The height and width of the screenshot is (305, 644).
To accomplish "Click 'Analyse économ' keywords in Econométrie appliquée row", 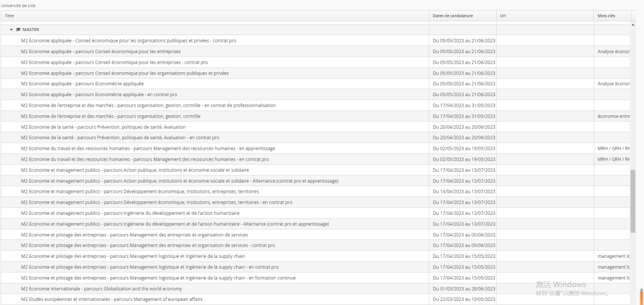I will (x=614, y=84).
